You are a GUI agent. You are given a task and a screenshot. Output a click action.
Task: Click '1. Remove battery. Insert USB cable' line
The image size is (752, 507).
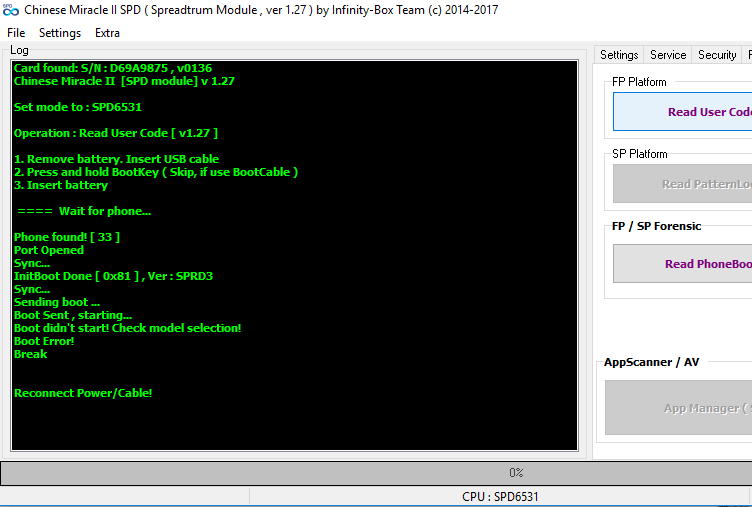point(117,159)
